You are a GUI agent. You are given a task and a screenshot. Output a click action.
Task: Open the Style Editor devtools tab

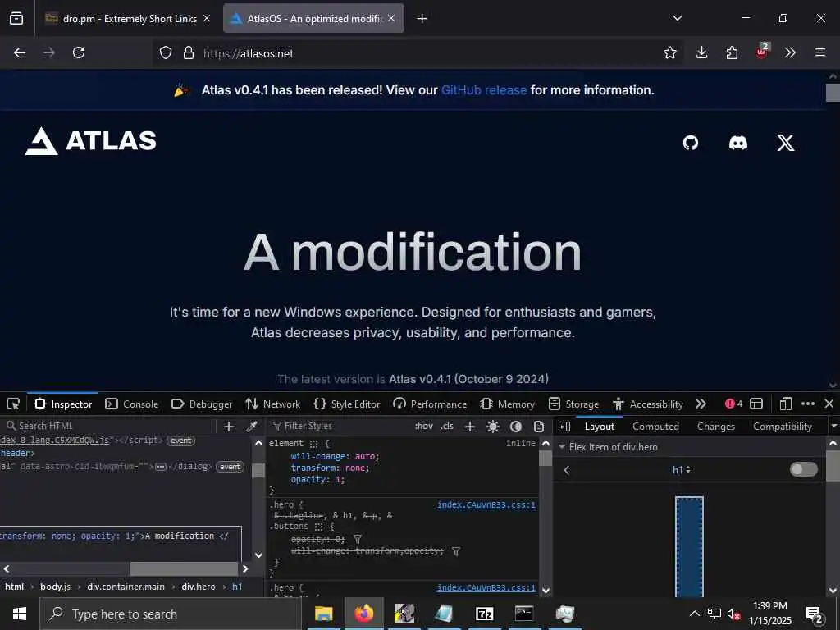tap(347, 404)
